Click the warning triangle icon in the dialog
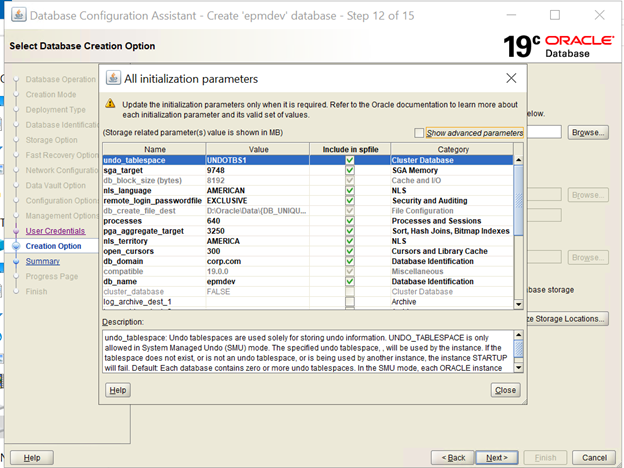Screen dimensions: 624x468 click(110, 104)
